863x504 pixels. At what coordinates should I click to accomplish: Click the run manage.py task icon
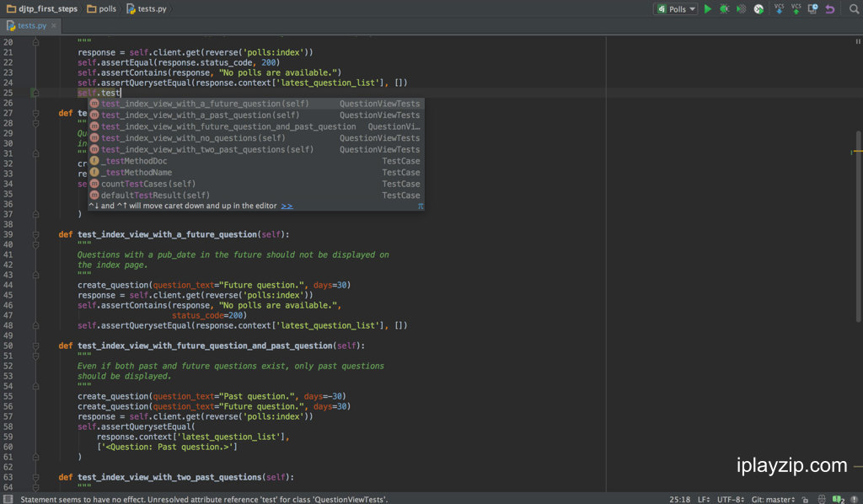(758, 8)
